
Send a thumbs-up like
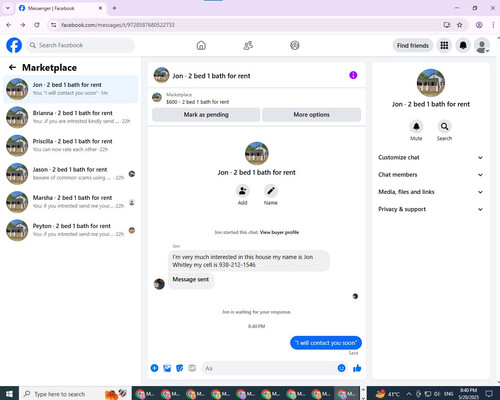357,368
